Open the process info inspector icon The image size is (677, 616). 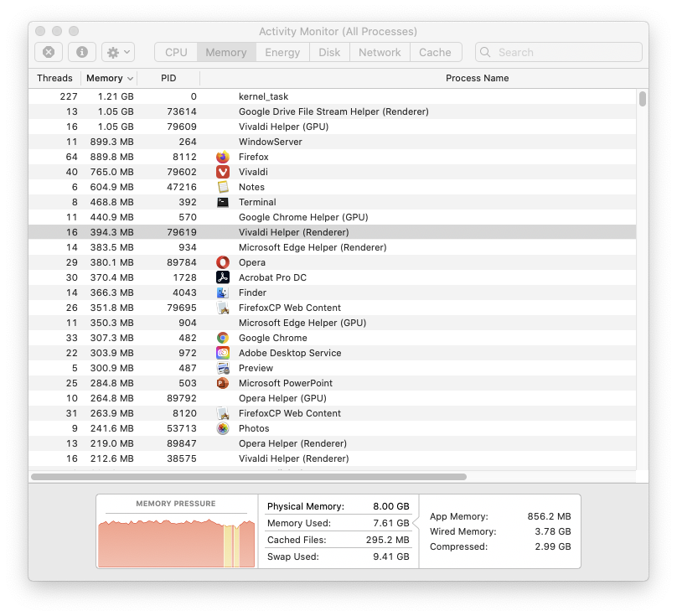tap(82, 52)
